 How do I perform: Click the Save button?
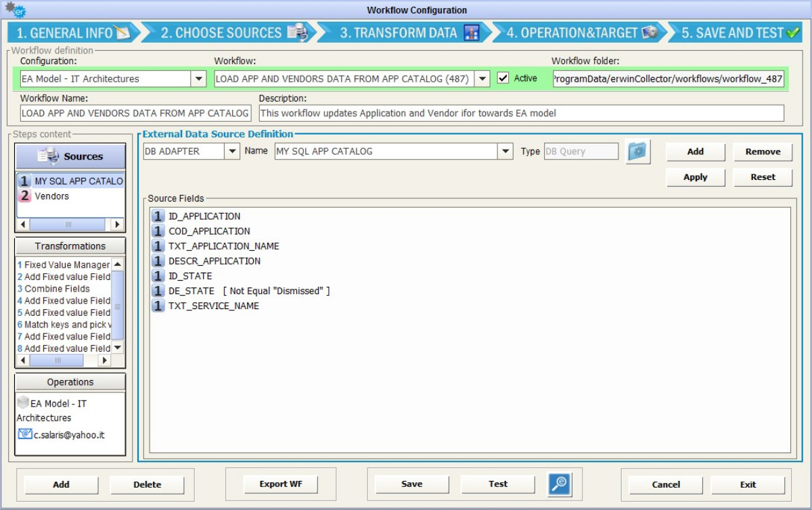point(411,484)
